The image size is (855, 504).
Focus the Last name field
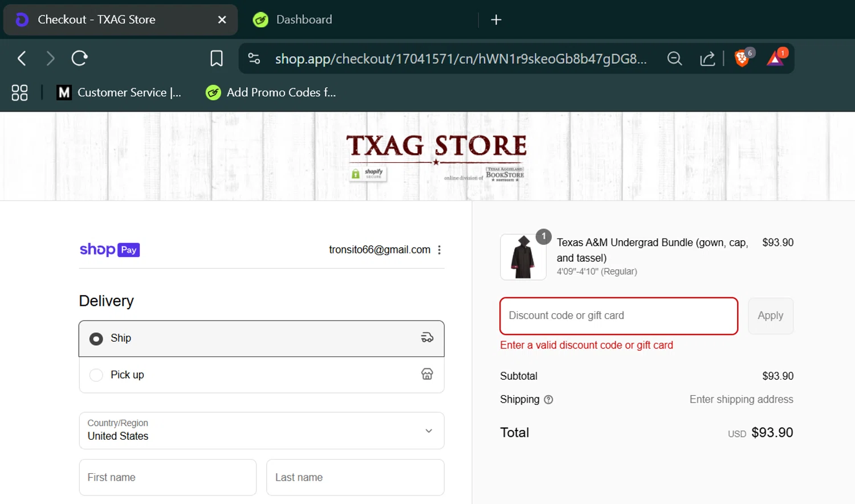tap(355, 477)
